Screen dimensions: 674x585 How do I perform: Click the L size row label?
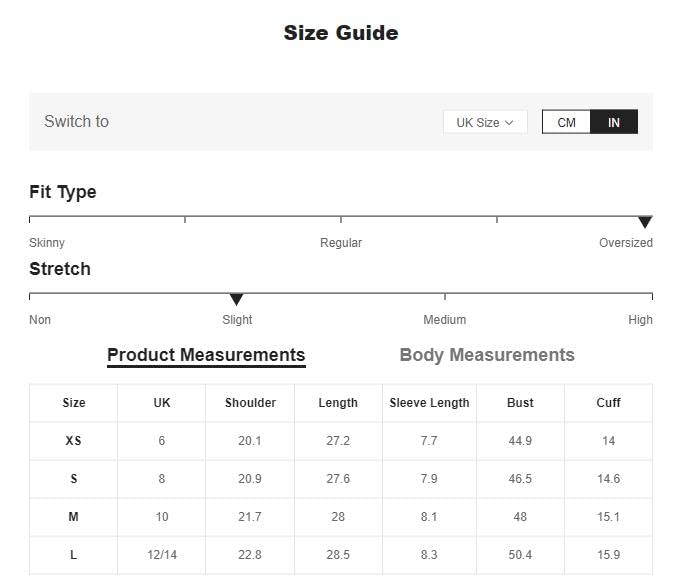pyautogui.click(x=74, y=555)
